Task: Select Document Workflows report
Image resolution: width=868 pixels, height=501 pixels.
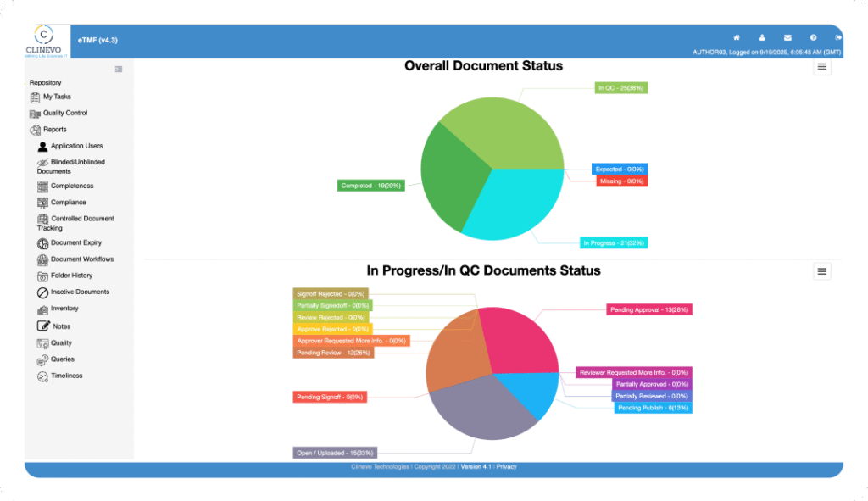Action: point(81,259)
